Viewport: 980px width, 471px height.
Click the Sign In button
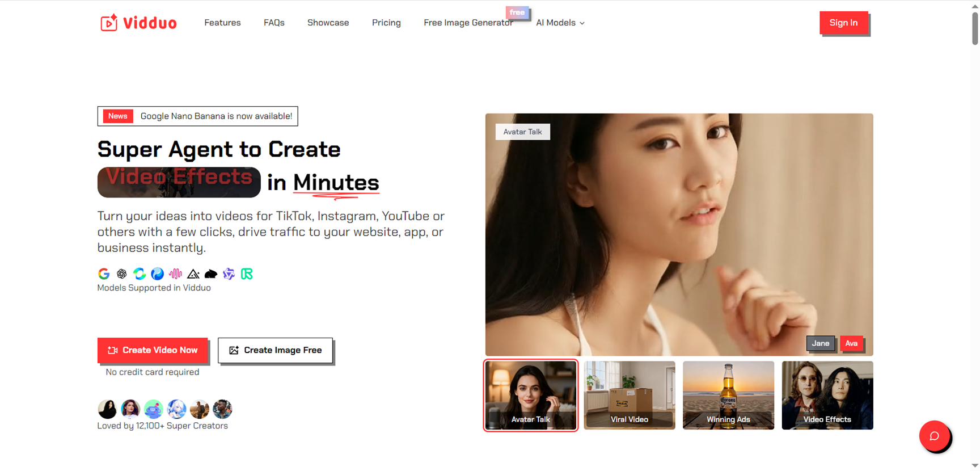tap(843, 23)
